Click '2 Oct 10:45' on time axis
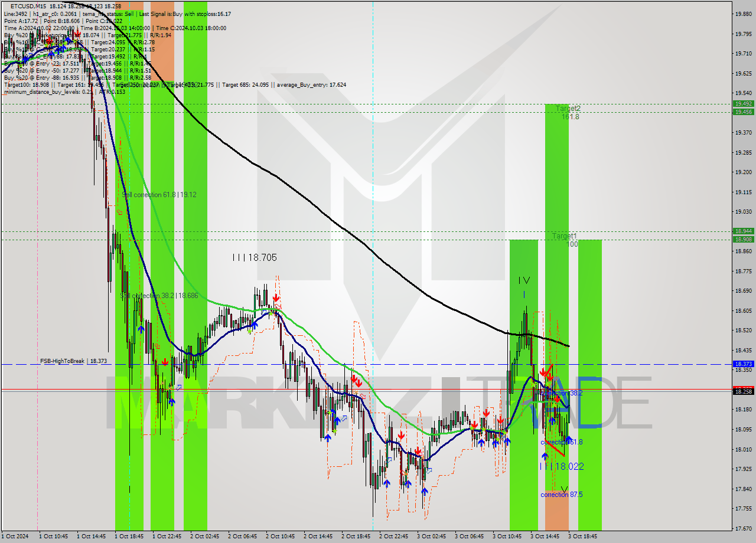The height and width of the screenshot is (543, 756). [280, 537]
